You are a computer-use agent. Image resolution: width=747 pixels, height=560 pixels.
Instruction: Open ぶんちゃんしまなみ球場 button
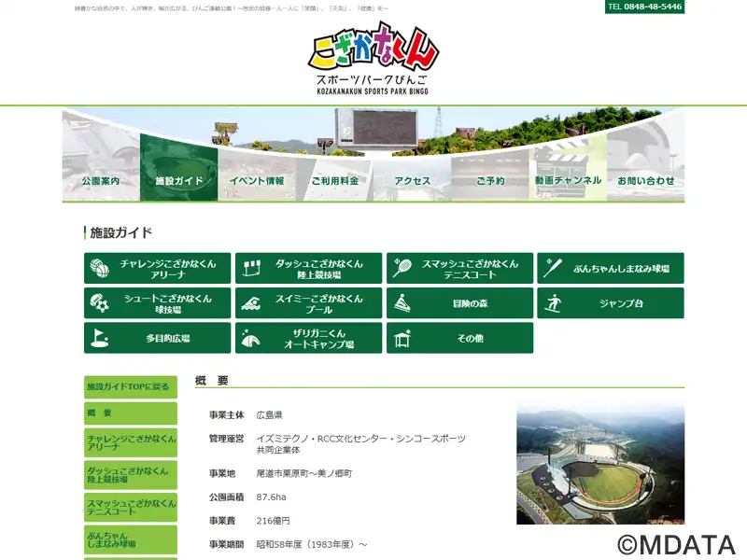(x=611, y=268)
